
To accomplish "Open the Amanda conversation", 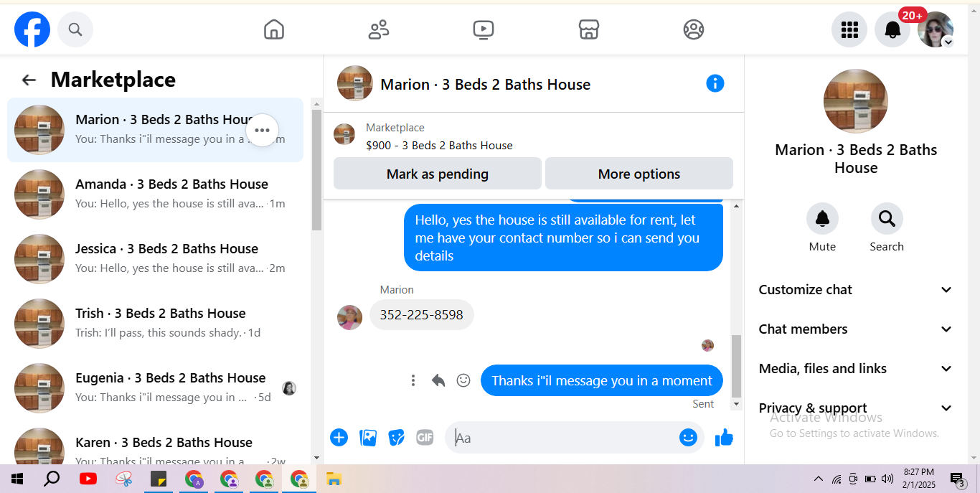I will (155, 194).
